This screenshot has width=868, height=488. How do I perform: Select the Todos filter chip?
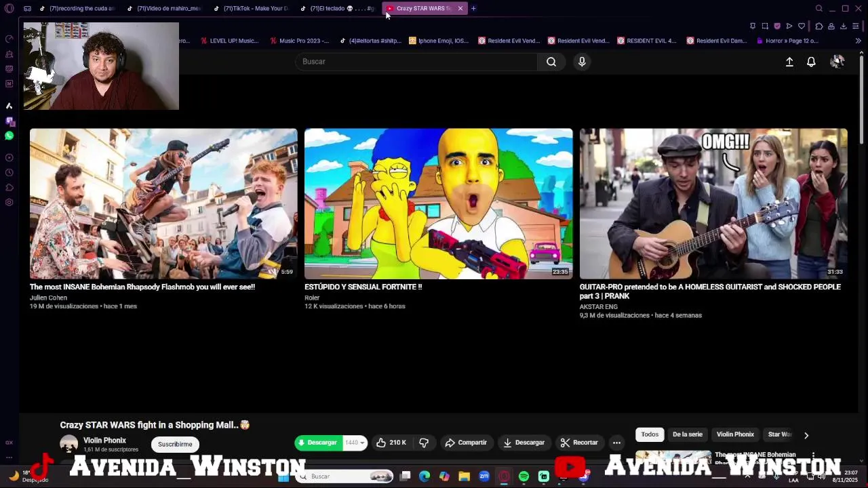[x=650, y=434]
